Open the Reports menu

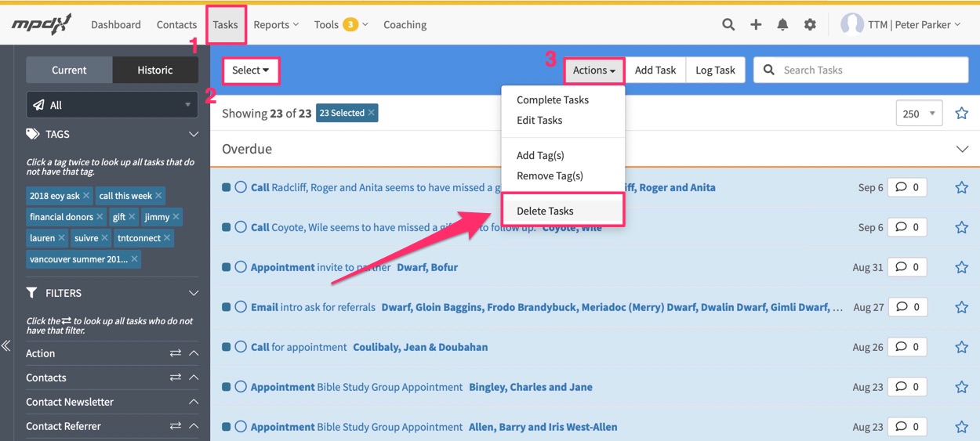pos(276,24)
